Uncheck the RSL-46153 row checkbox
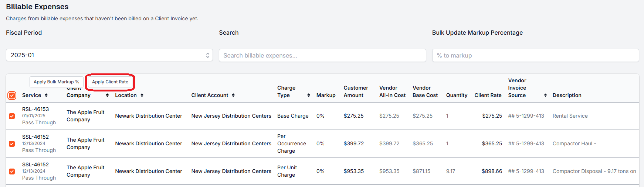The height and width of the screenshot is (187, 644). [x=12, y=116]
